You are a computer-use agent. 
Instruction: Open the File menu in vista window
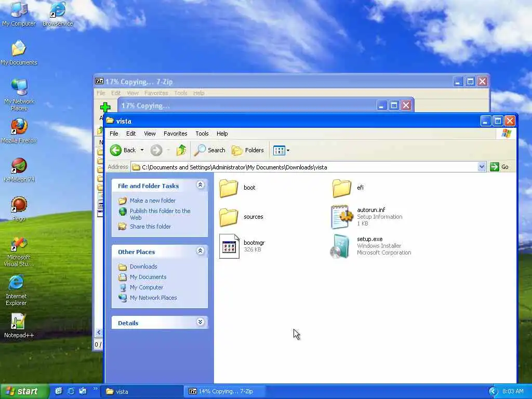point(114,134)
